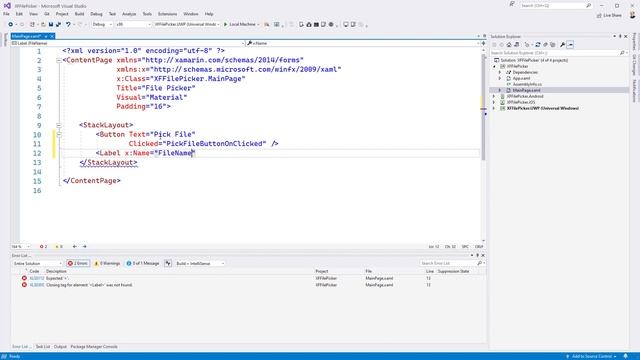This screenshot has width=640, height=360.
Task: Toggle the Error List build filter icon
Action: click(168, 264)
